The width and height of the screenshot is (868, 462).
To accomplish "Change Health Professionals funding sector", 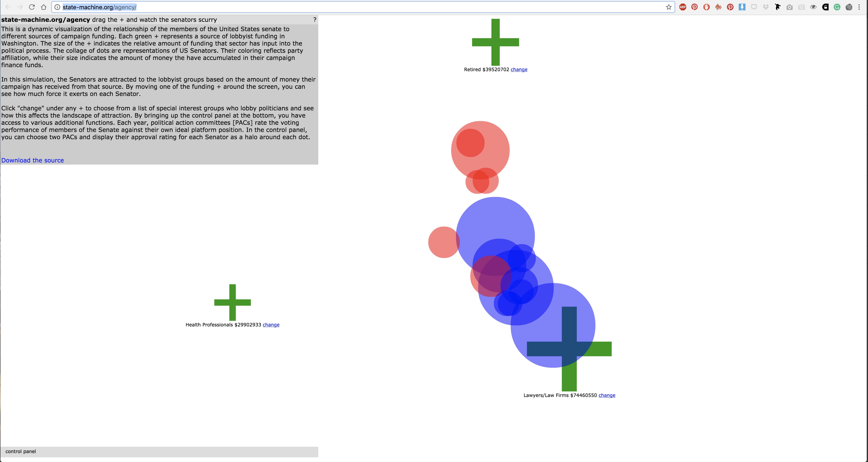I will (270, 325).
